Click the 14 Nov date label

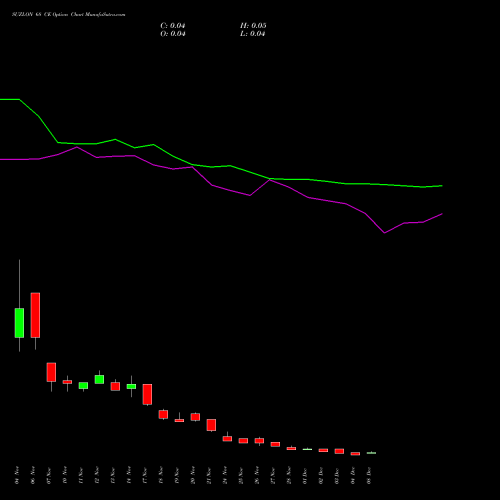pos(129,475)
